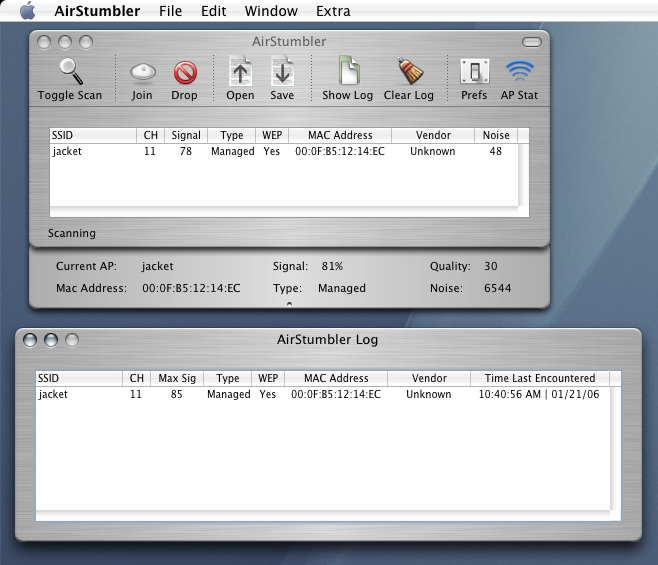The image size is (658, 565).
Task: Join the selected network
Action: click(142, 73)
